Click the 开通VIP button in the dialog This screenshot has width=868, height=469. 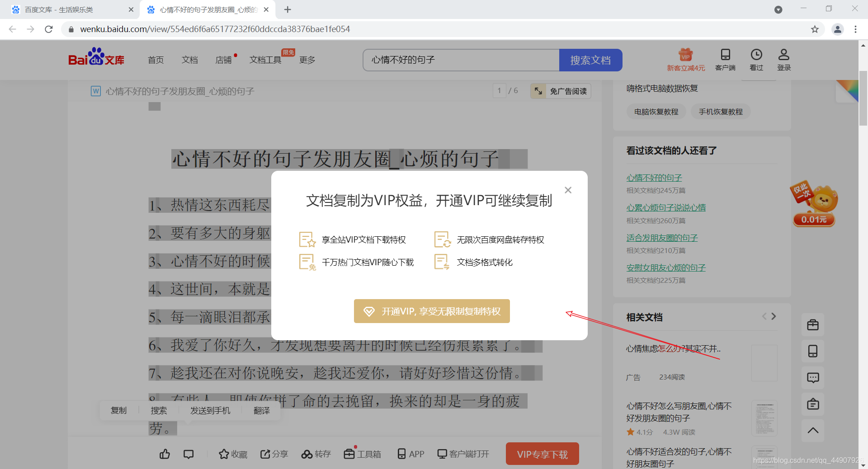click(431, 311)
